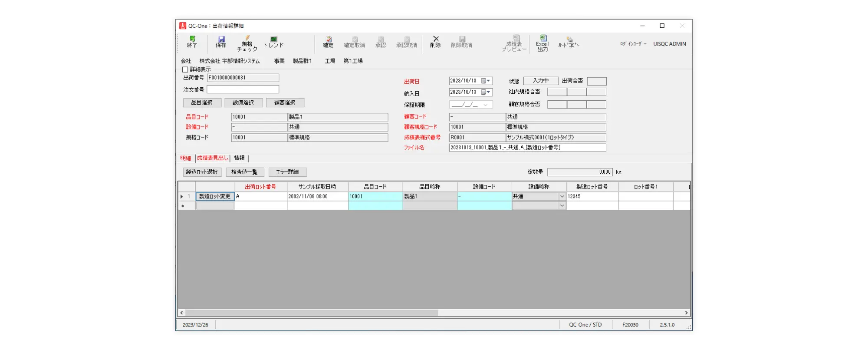Click the ハードコピー hard copy icon
Viewport: 868px width, 350px height.
click(x=569, y=42)
